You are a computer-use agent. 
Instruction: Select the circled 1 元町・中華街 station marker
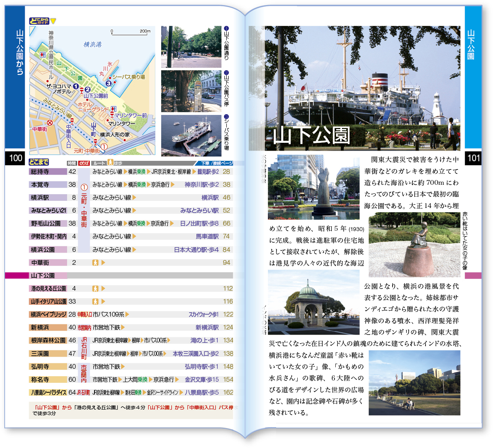click(x=104, y=146)
